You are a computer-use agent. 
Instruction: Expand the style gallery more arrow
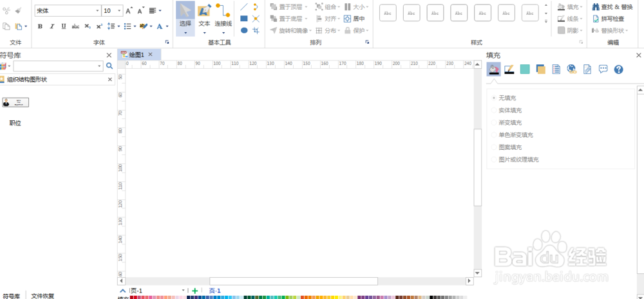[x=546, y=21]
